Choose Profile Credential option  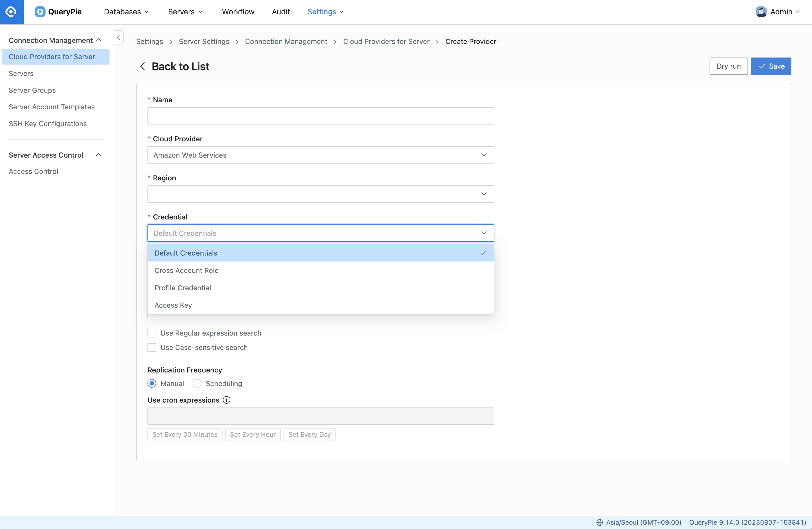pyautogui.click(x=321, y=288)
